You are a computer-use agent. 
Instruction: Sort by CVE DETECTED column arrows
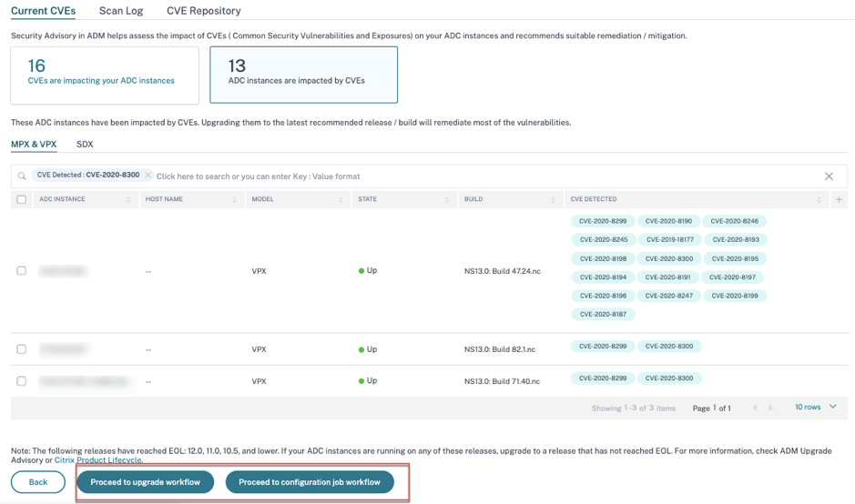pos(819,199)
